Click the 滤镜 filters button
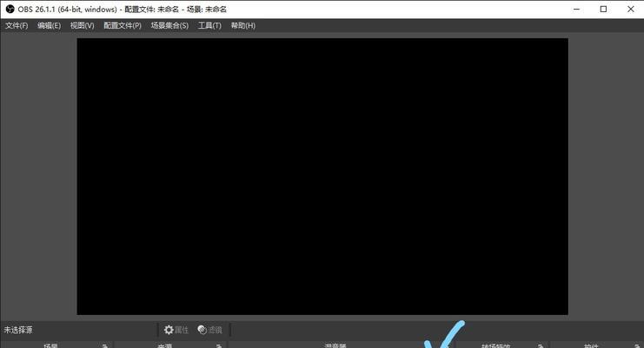Screen dimensions: 644x348 (x=209, y=330)
